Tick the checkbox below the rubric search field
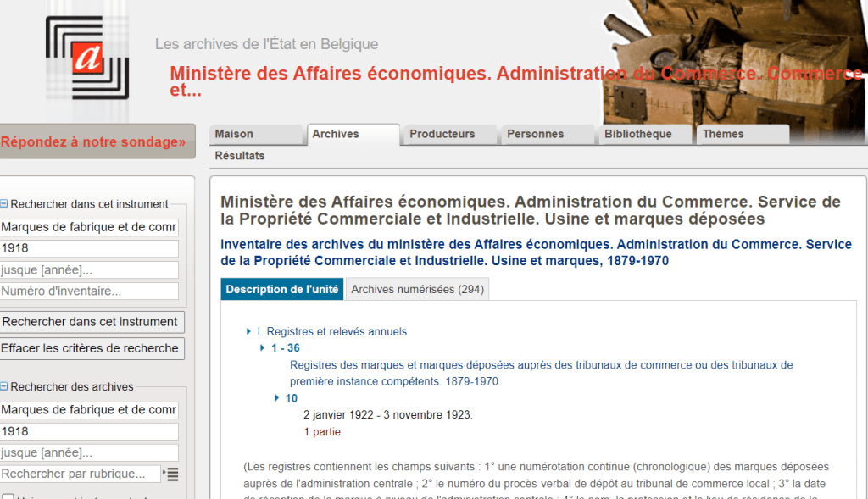Viewport: 868px width, 499px height. coord(8,496)
